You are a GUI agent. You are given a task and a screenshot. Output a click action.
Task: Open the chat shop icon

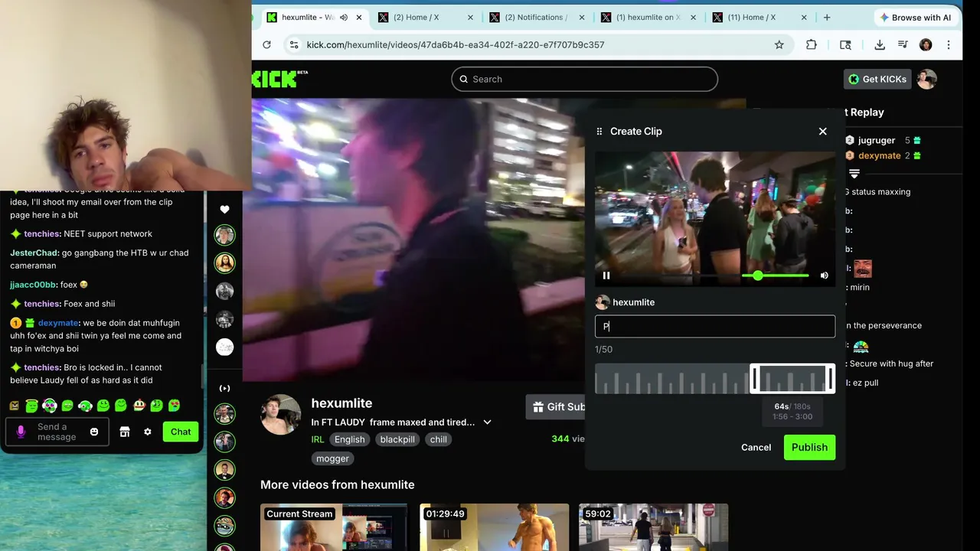(125, 432)
